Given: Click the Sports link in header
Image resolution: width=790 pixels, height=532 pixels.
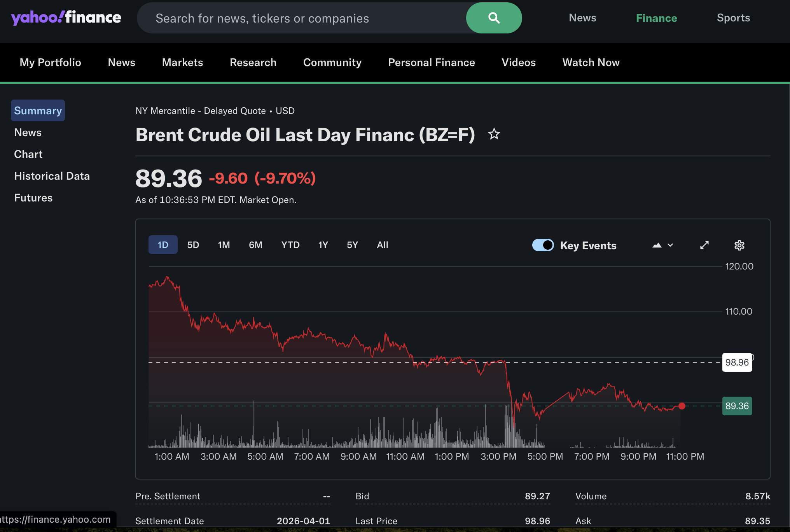Looking at the screenshot, I should 733,18.
